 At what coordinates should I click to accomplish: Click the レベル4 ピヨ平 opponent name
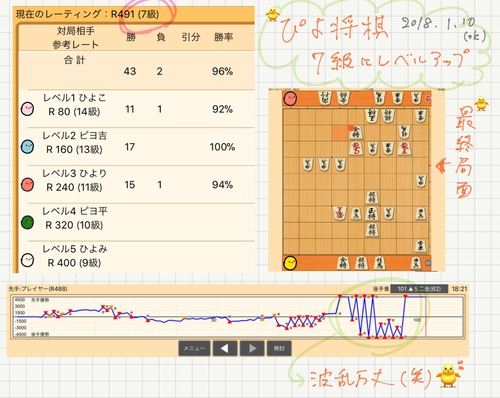tap(75, 211)
